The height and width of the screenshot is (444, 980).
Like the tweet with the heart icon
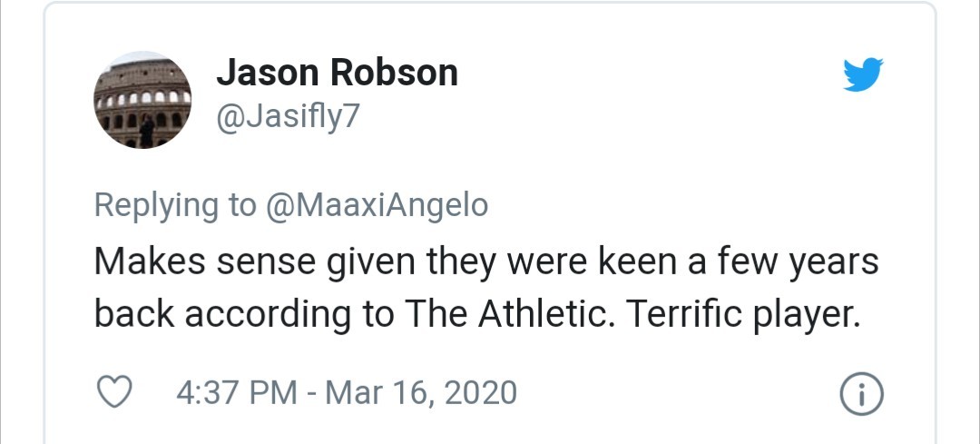click(x=115, y=392)
